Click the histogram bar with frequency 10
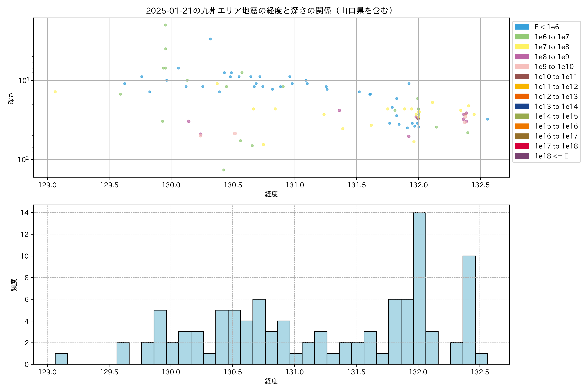The width and height of the screenshot is (588, 392). (x=469, y=310)
